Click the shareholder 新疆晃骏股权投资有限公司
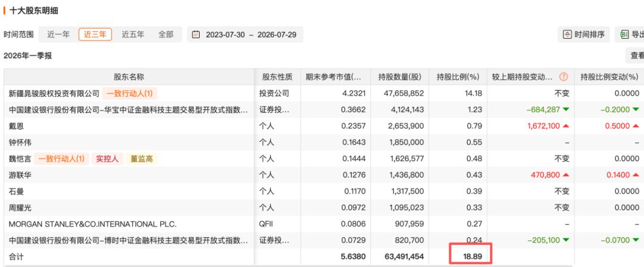This screenshot has width=644, height=267. [54, 93]
